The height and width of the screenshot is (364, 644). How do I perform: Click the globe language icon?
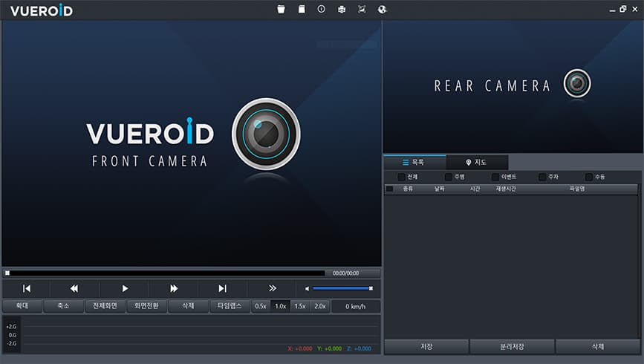click(x=382, y=9)
